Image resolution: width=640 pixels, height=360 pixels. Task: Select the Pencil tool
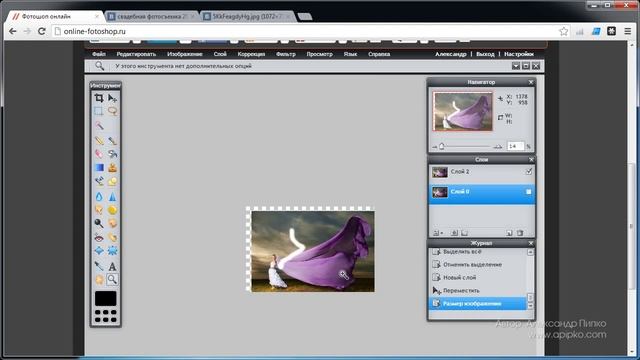pos(99,141)
